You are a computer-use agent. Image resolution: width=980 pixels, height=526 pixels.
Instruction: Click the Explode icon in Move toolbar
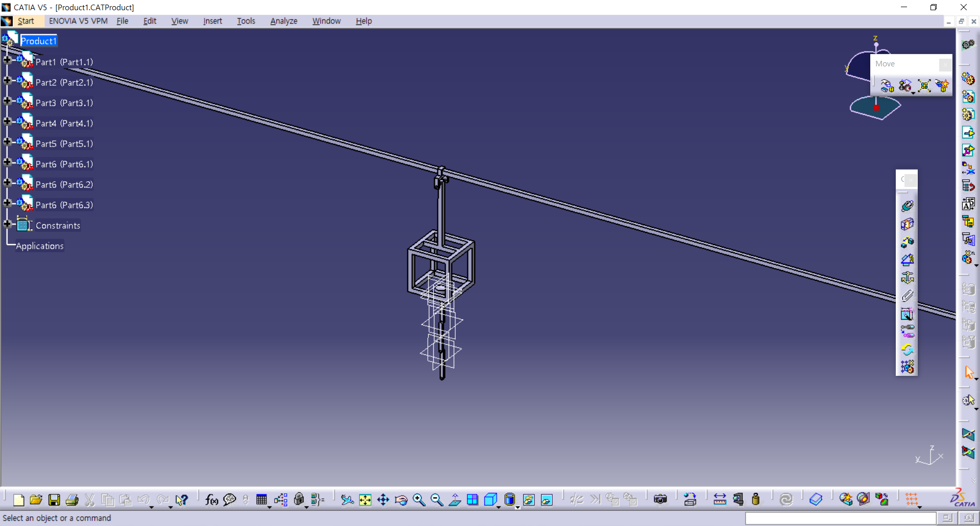pos(924,85)
